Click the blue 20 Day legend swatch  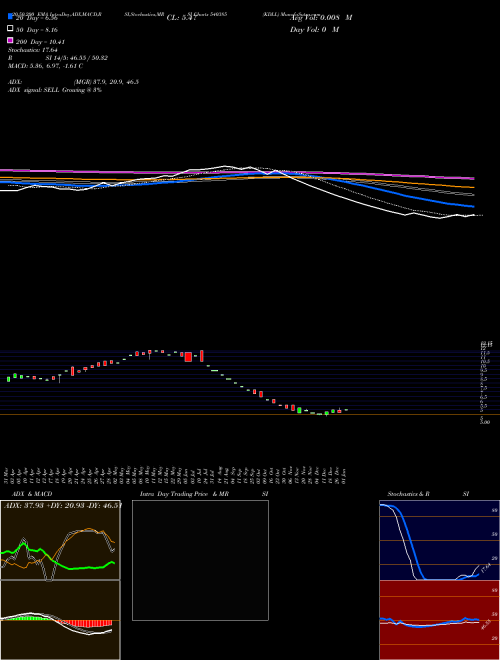(x=11, y=16)
